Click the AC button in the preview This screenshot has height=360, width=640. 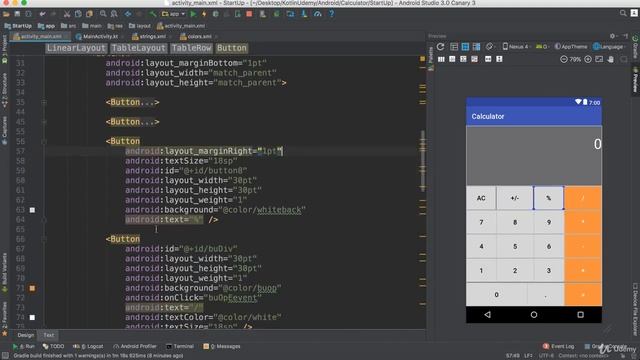[x=481, y=198]
